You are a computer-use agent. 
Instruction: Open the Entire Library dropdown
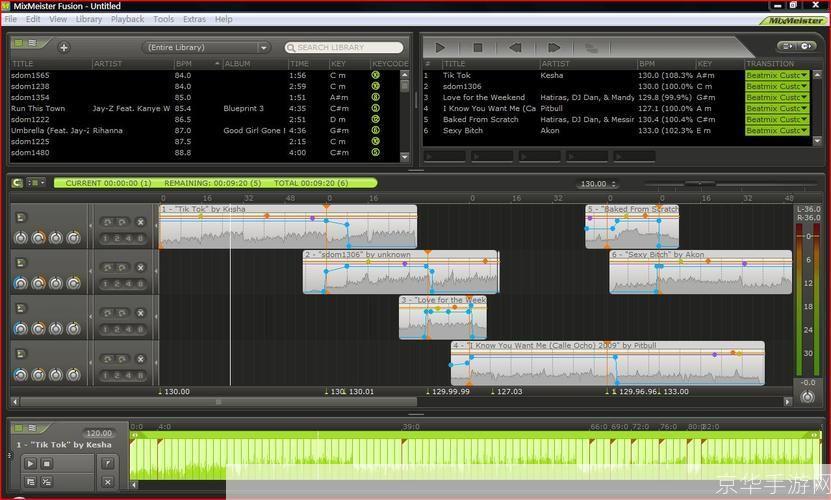[206, 48]
